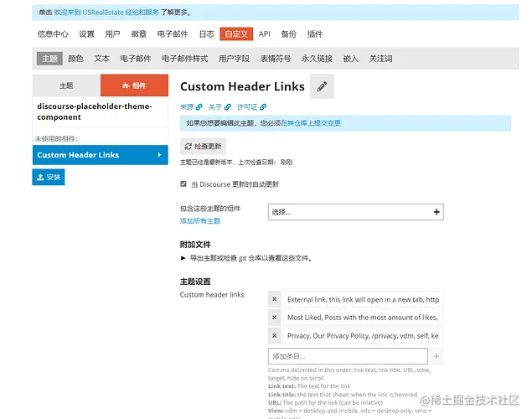Open 嵌入 embedding sub-tab
This screenshot has width=532, height=419.
(x=351, y=59)
